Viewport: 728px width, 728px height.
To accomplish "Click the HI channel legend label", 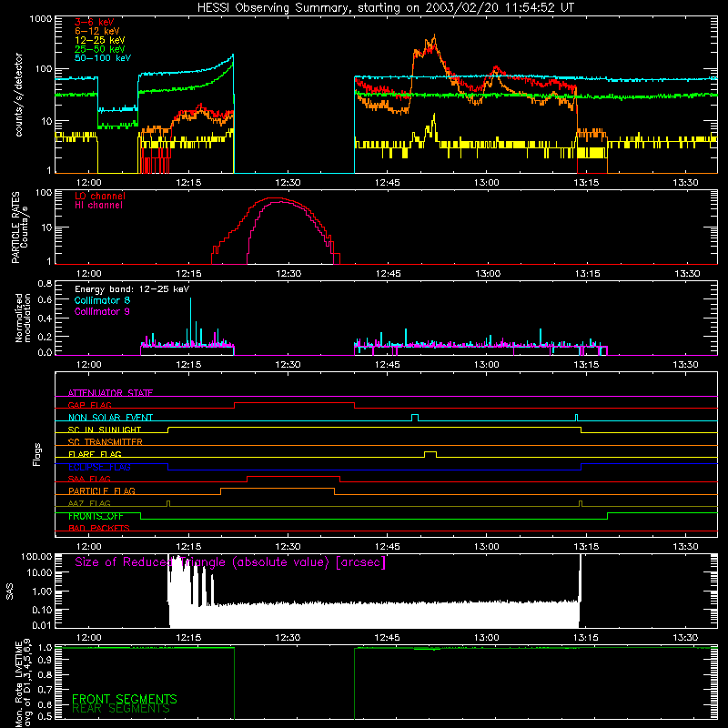I will [x=98, y=206].
